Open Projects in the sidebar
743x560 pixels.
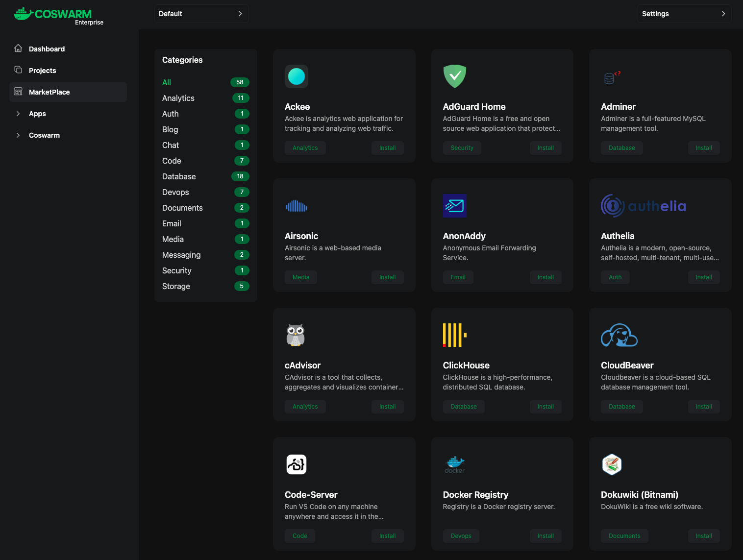(68, 71)
